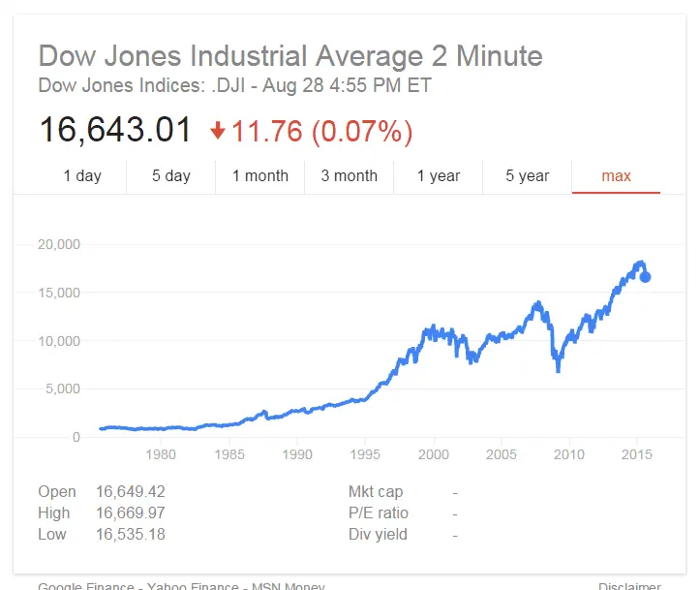The width and height of the screenshot is (700, 590).
Task: Click the current price 16,643.01
Action: 115,131
